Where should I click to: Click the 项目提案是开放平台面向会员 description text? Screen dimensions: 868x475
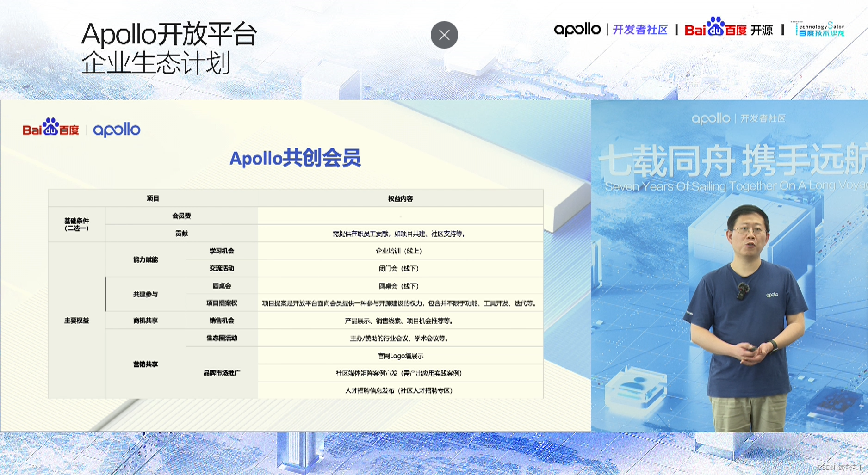coord(399,303)
